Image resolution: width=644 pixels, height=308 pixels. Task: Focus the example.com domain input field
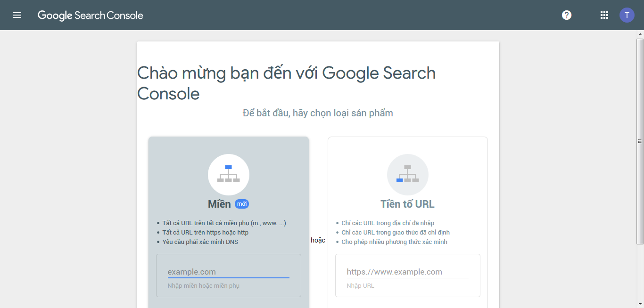[x=228, y=272]
